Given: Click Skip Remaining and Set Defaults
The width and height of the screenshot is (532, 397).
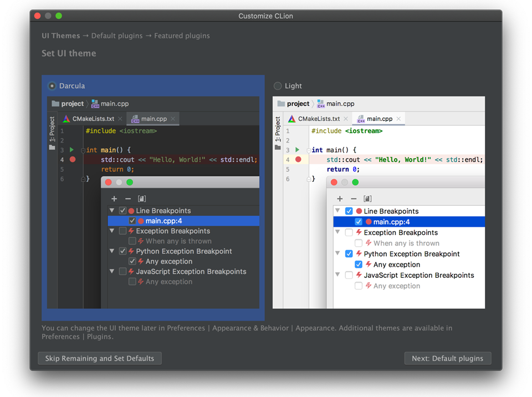Looking at the screenshot, I should point(100,358).
